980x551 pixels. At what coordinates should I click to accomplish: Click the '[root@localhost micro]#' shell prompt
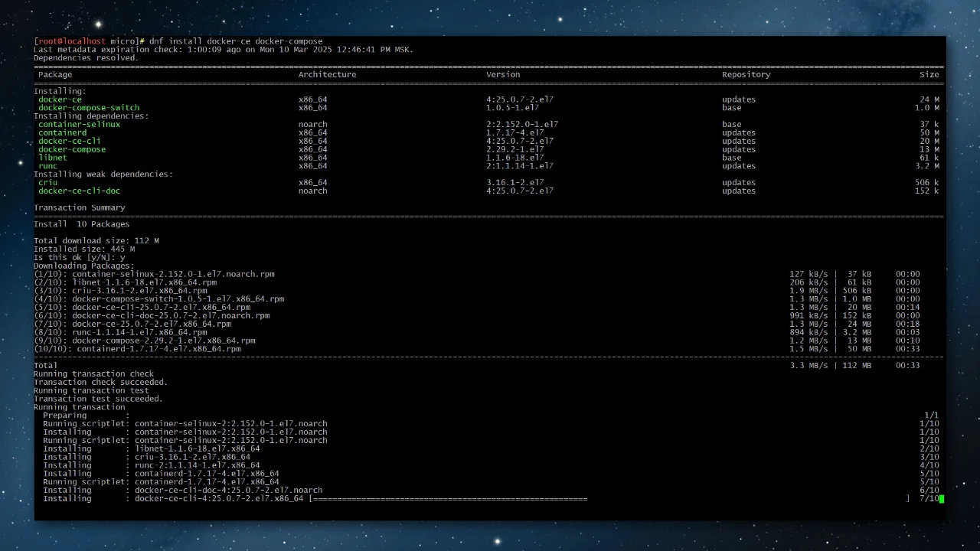pos(90,41)
